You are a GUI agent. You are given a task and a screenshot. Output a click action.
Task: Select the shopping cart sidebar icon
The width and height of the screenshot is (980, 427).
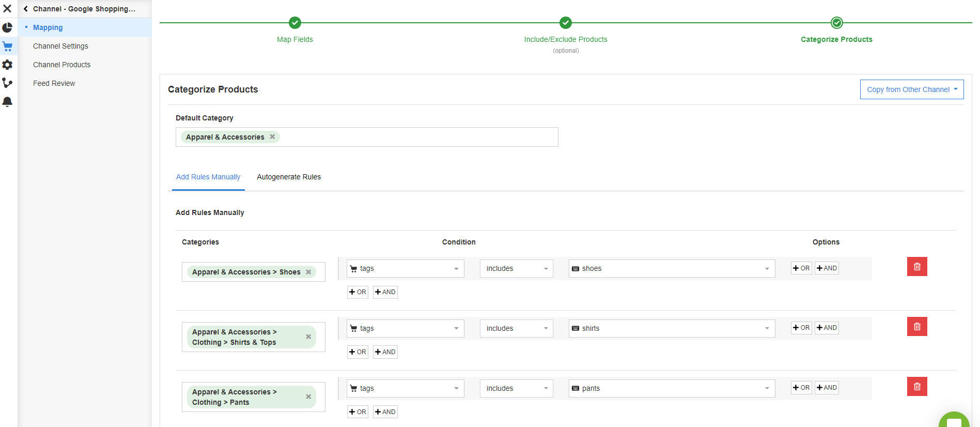point(7,46)
